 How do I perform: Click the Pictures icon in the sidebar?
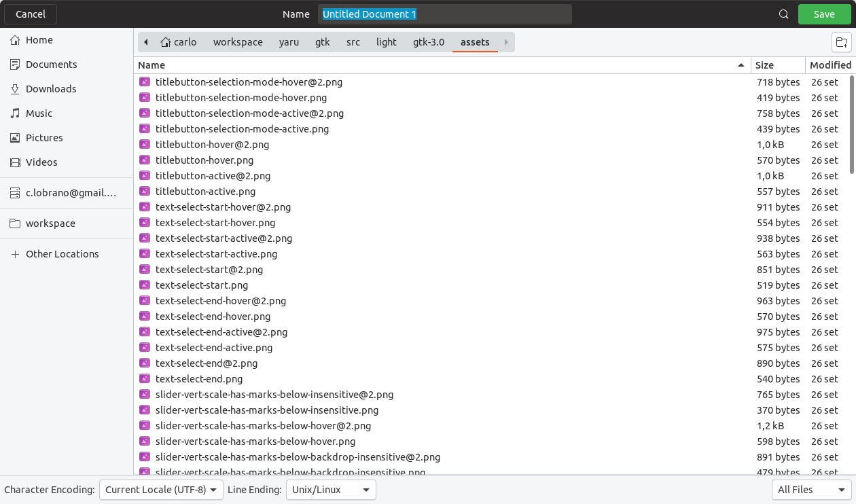[x=15, y=138]
